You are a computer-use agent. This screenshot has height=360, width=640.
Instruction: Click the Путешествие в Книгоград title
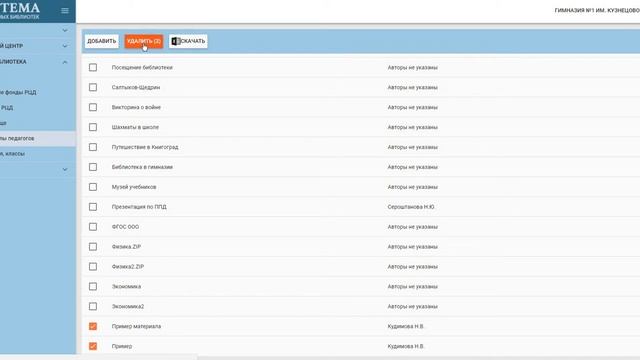(x=145, y=147)
